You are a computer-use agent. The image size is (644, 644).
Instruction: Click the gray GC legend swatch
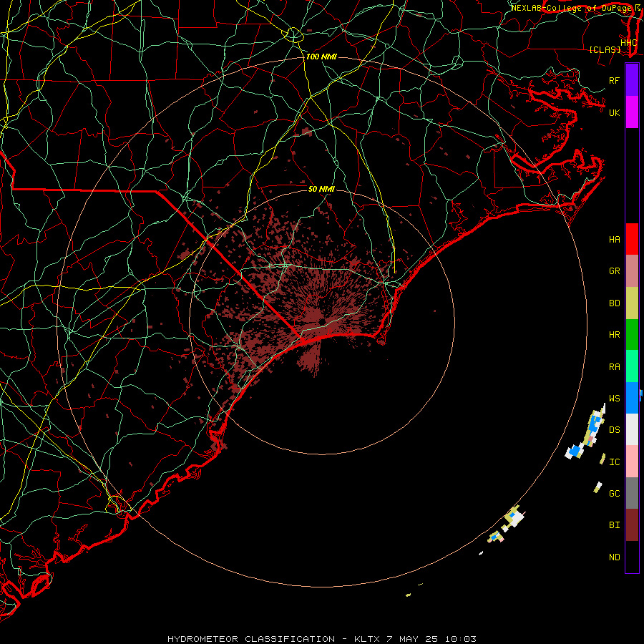(632, 493)
